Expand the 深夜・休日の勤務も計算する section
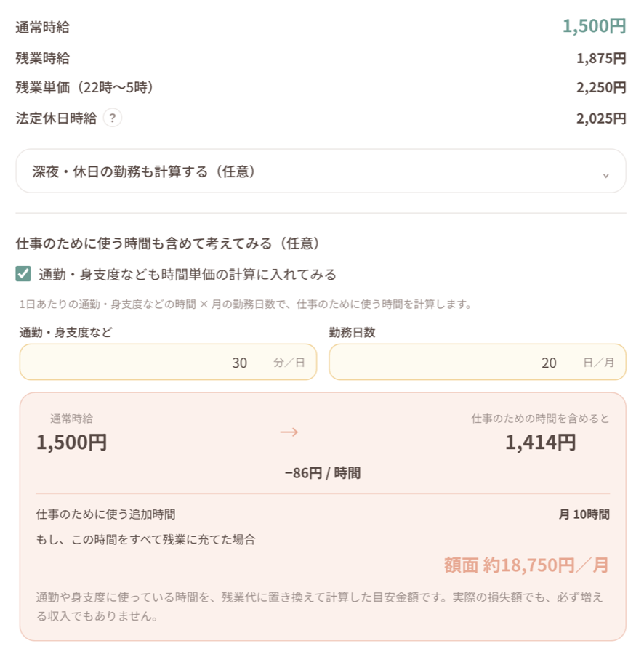Viewport: 644px width, 654px height. tap(321, 171)
